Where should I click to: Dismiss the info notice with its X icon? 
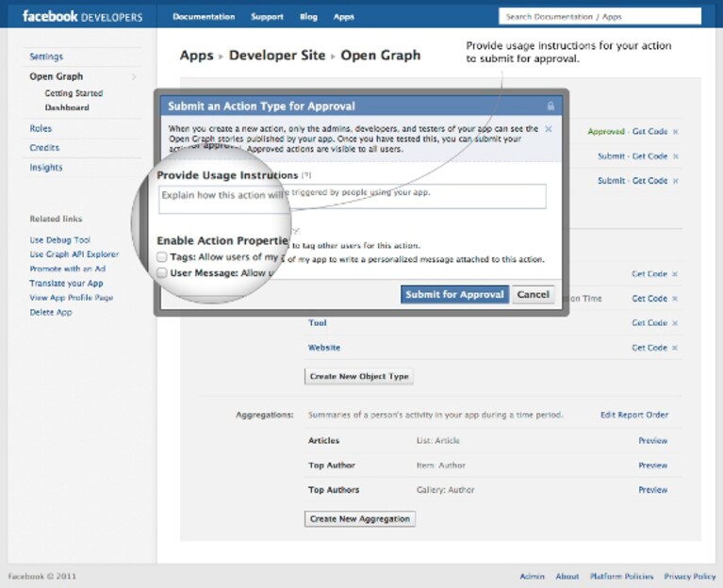549,129
